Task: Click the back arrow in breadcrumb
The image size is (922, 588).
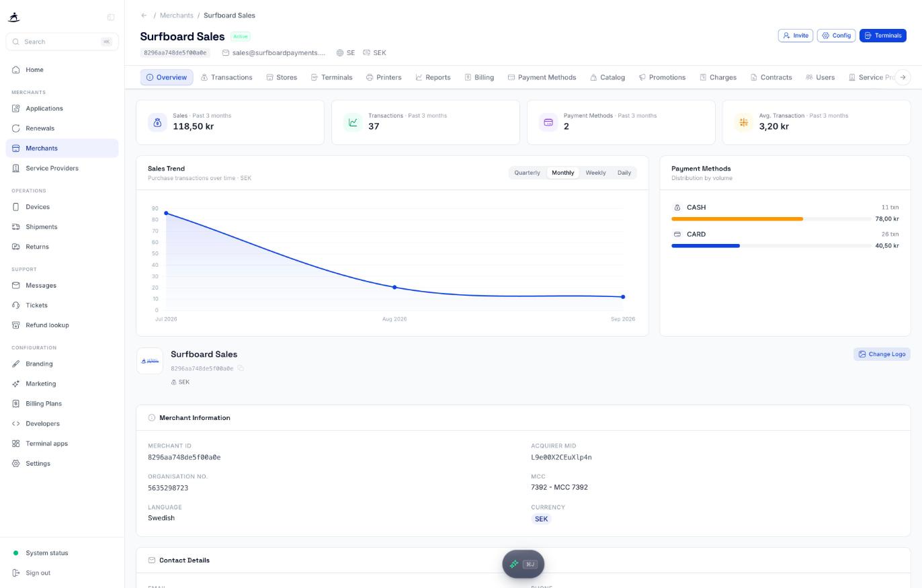Action: pyautogui.click(x=144, y=15)
